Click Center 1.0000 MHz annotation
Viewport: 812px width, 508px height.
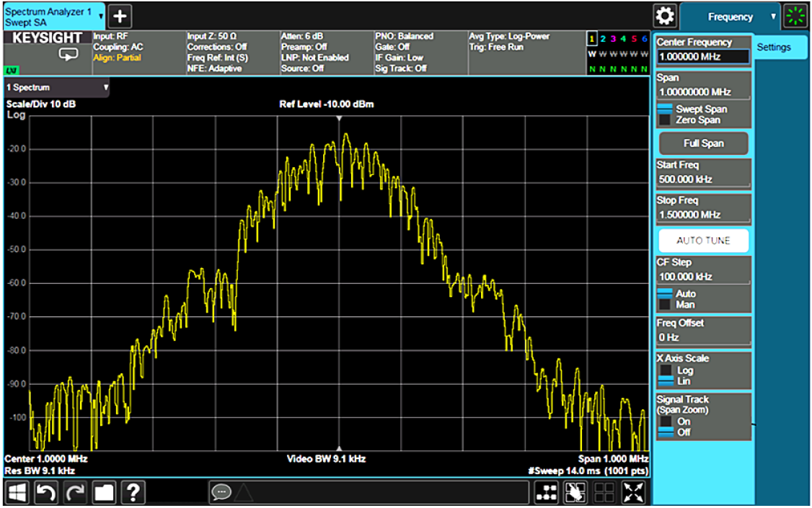pos(46,459)
